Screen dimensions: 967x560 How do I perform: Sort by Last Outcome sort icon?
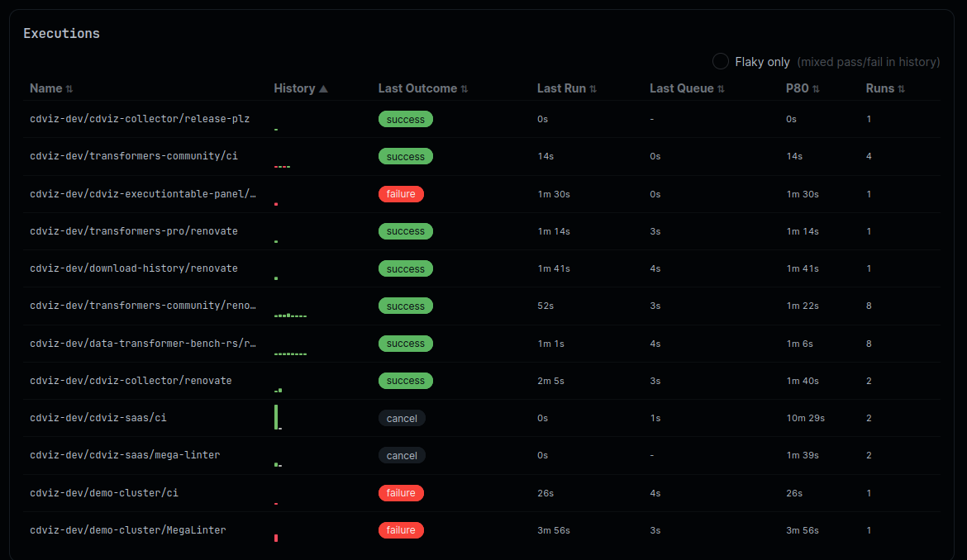(464, 88)
